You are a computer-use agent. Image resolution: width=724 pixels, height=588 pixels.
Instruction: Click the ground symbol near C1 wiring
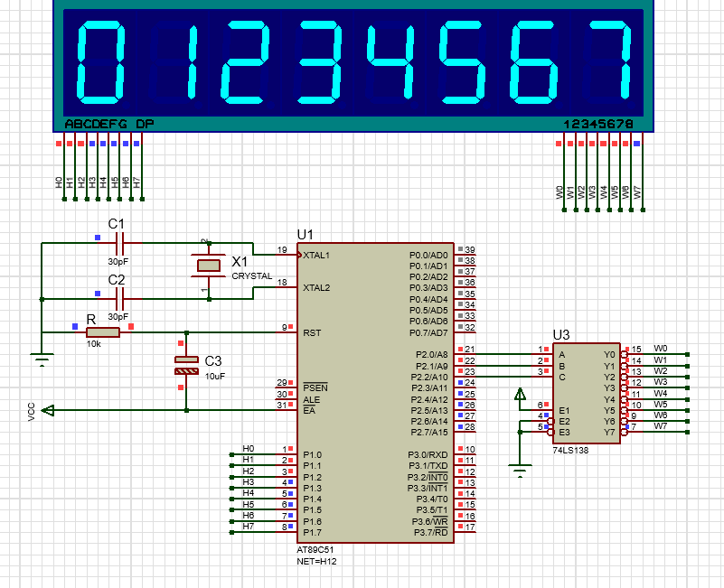(42, 359)
